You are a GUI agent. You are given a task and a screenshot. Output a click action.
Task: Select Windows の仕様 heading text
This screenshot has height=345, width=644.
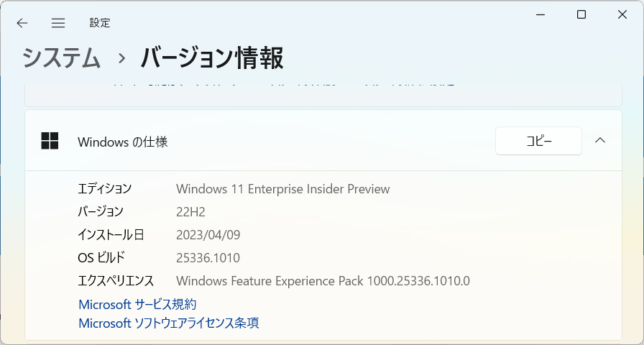tap(122, 142)
